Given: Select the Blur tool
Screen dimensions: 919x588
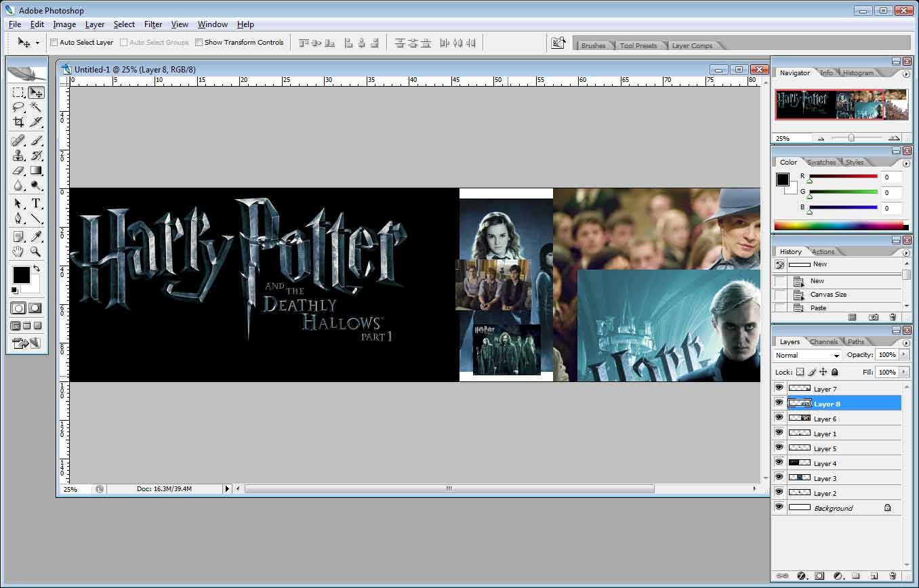Looking at the screenshot, I should click(x=19, y=185).
